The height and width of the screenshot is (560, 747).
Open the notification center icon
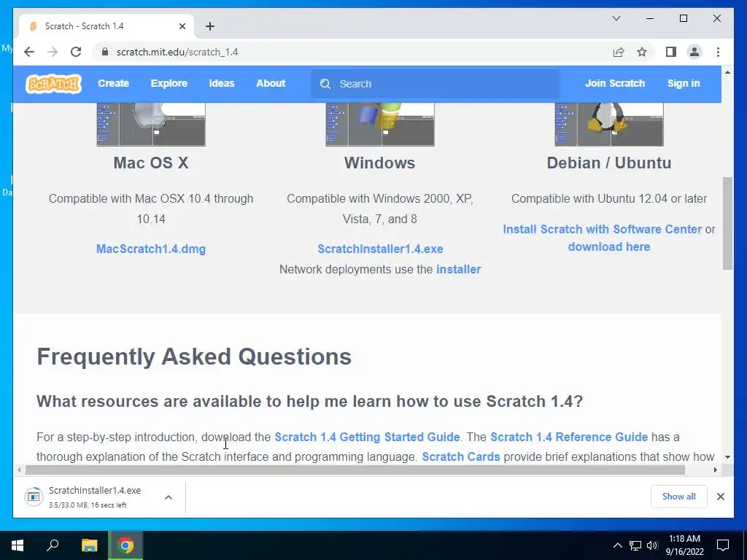(723, 545)
